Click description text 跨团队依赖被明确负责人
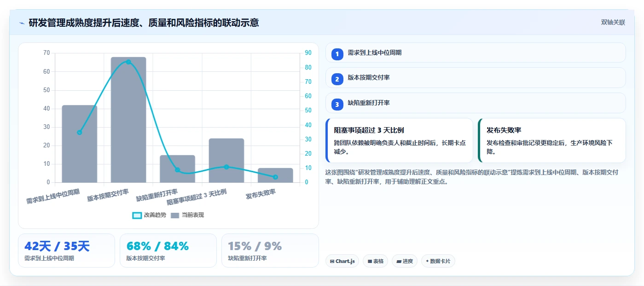This screenshot has height=286, width=644. 400,147
